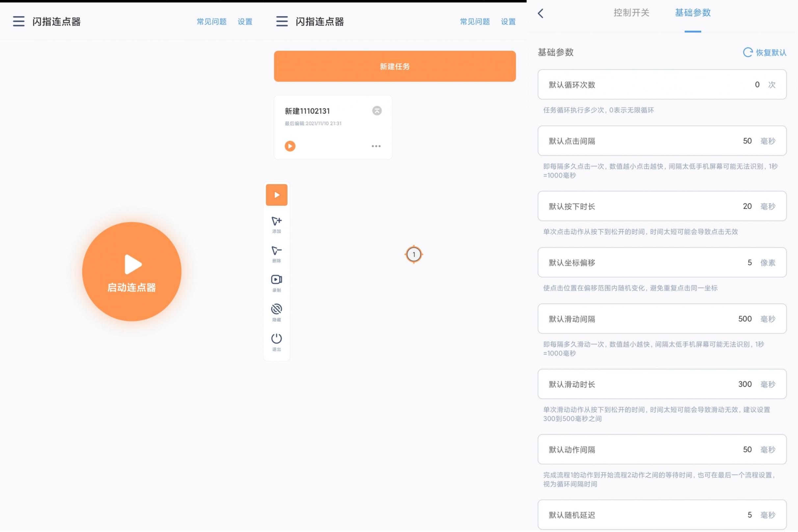Open the three-dot menu on task 新建11102131
Image resolution: width=798 pixels, height=532 pixels.
pyautogui.click(x=376, y=146)
